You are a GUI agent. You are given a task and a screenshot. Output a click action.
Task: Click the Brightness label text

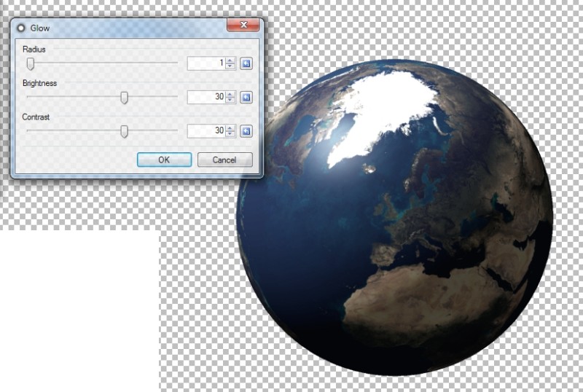[x=39, y=83]
